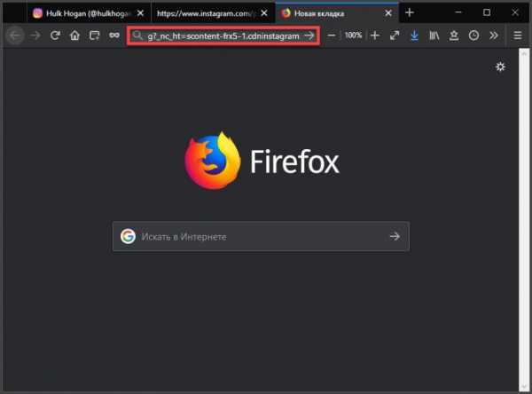The height and width of the screenshot is (394, 532).
Task: Open a new tab with plus button
Action: point(410,12)
